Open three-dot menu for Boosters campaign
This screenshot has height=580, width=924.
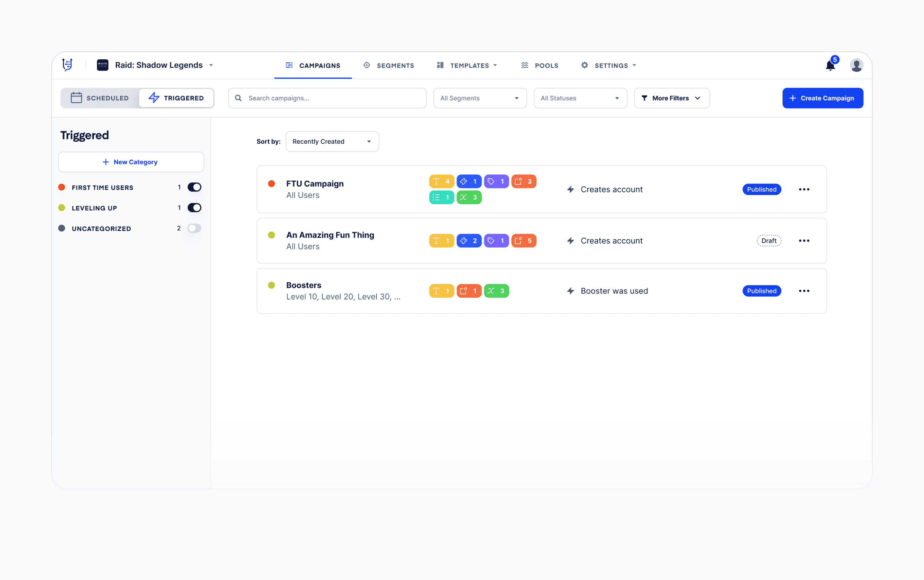click(x=804, y=291)
